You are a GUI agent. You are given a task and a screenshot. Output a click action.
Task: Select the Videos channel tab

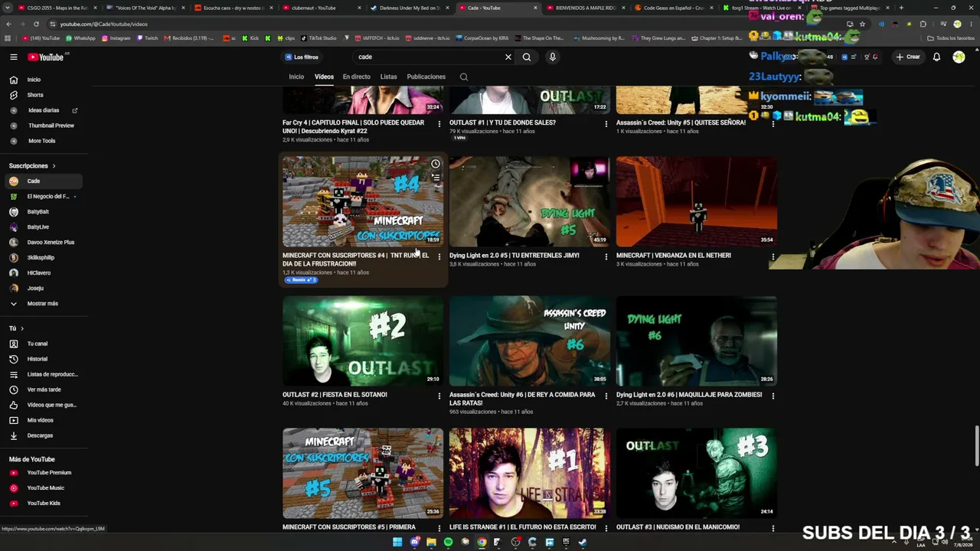(x=324, y=77)
